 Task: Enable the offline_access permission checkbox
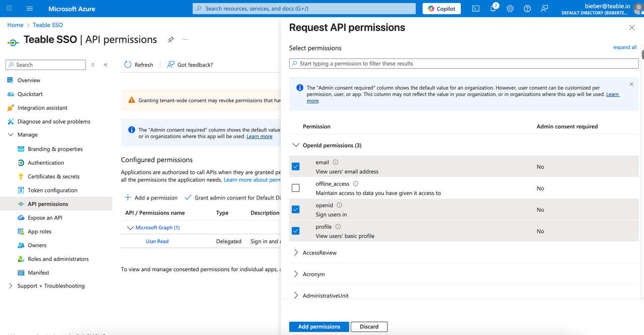pyautogui.click(x=296, y=188)
